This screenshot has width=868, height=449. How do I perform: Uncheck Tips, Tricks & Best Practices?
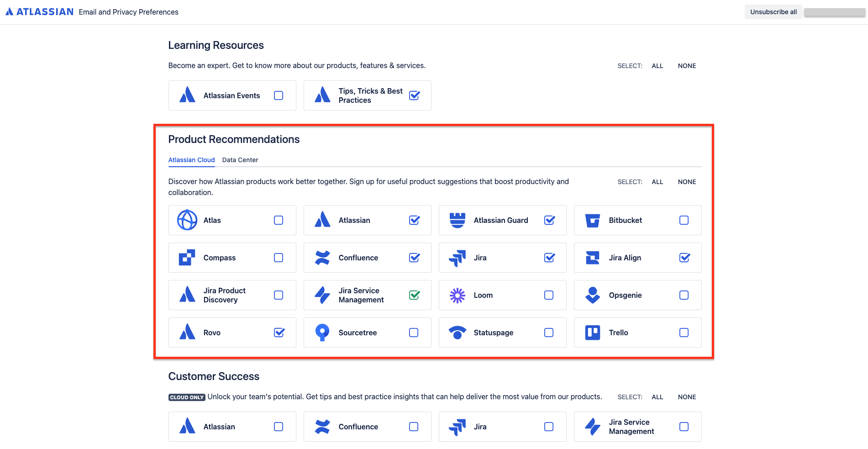pyautogui.click(x=414, y=95)
